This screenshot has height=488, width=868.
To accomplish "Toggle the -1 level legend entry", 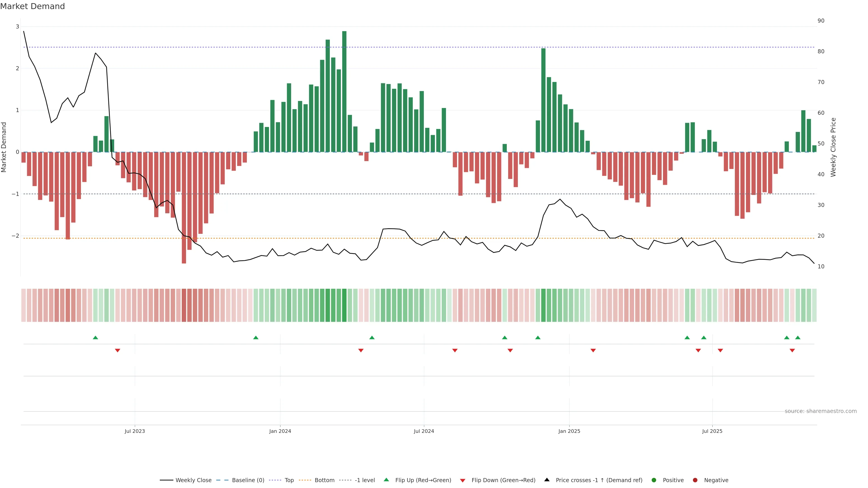I will [x=365, y=480].
